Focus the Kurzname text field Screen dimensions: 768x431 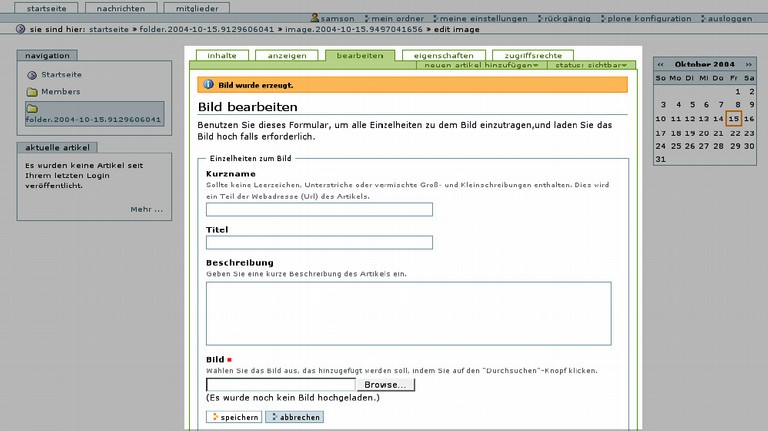pos(319,209)
